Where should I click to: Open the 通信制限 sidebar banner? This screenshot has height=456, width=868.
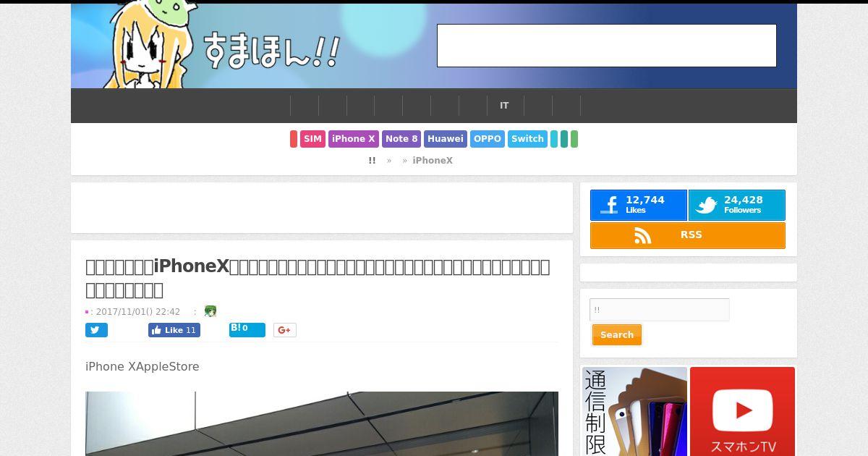[x=634, y=411]
